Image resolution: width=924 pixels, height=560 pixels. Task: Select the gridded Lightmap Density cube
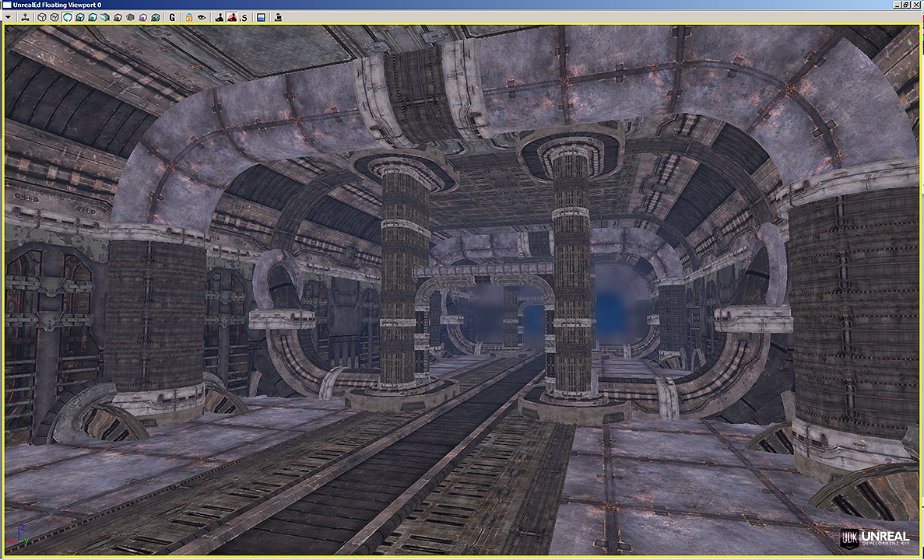[x=156, y=18]
